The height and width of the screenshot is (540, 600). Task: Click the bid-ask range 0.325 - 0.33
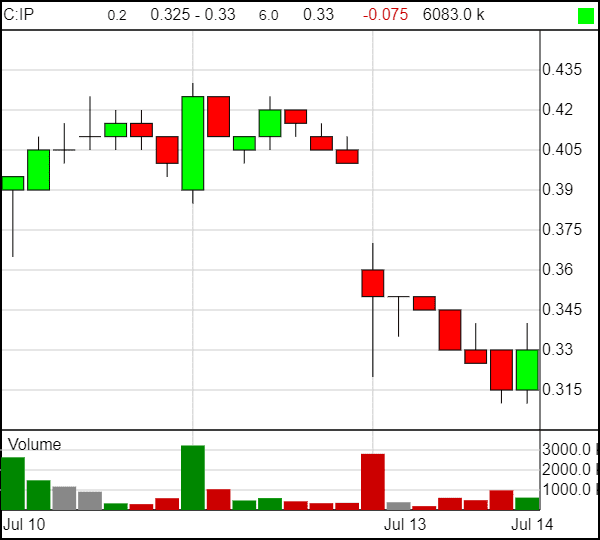click(x=193, y=15)
